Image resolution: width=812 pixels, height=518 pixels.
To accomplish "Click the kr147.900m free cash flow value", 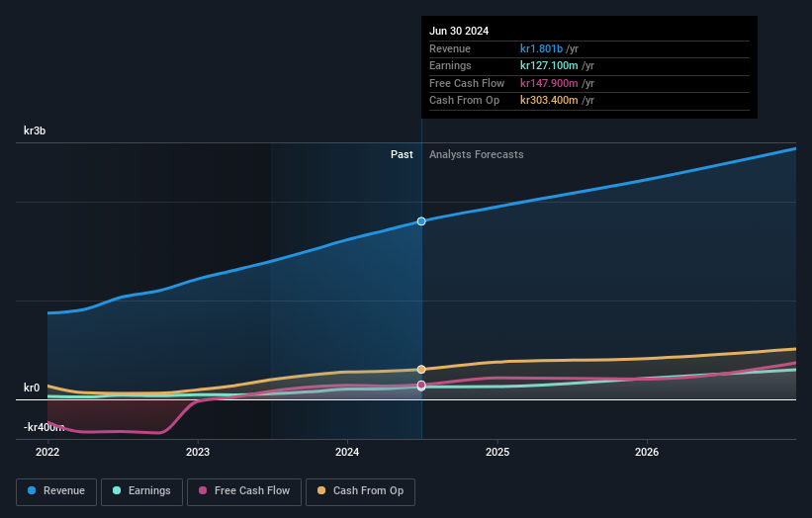I will [x=549, y=83].
